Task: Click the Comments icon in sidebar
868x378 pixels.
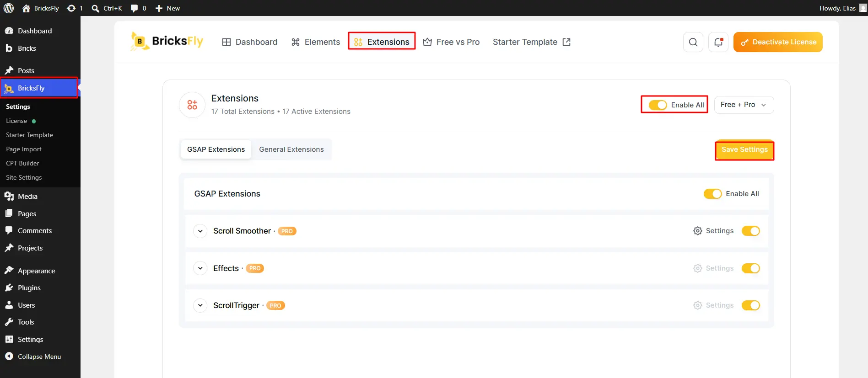Action: pyautogui.click(x=9, y=230)
